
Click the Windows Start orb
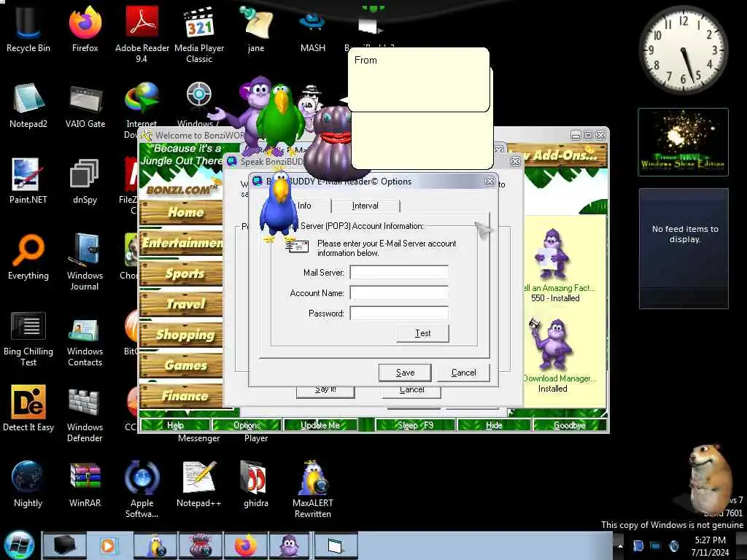click(19, 545)
